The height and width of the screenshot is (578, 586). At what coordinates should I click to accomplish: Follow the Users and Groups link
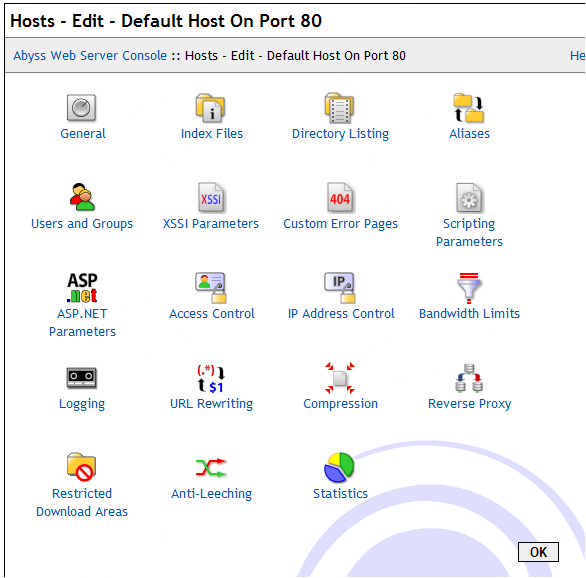[x=82, y=224]
